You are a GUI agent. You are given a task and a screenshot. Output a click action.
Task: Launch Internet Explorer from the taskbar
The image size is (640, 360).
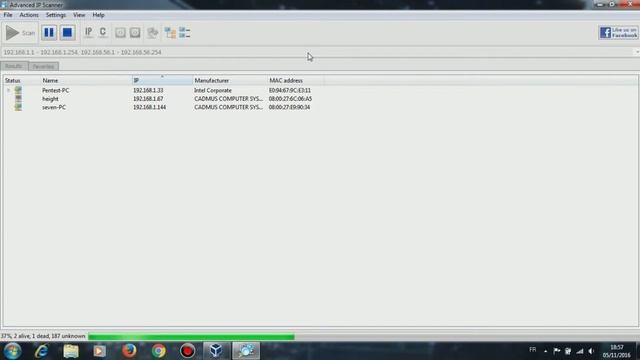pos(41,351)
